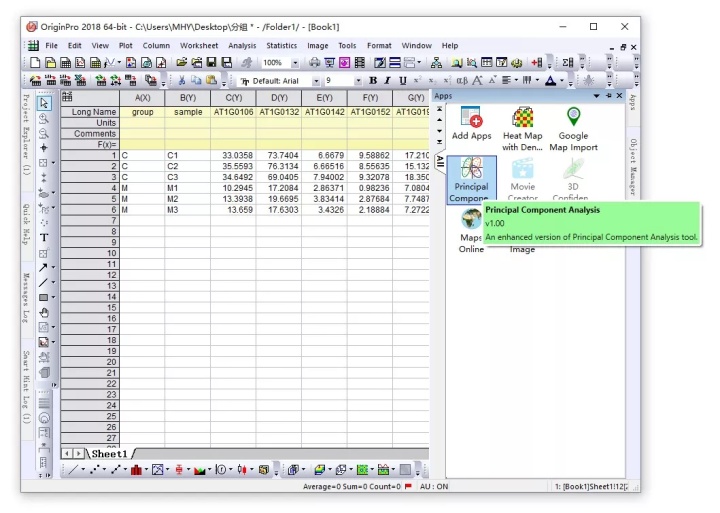Select the Arrow drawing tool

click(x=43, y=267)
